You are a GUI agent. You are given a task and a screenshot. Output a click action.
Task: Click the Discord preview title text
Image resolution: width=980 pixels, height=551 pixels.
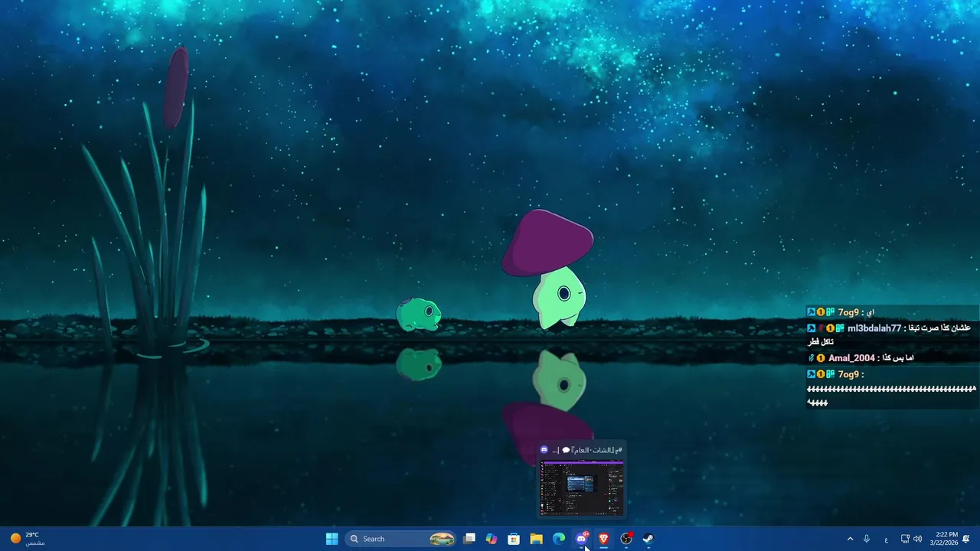[x=588, y=450]
